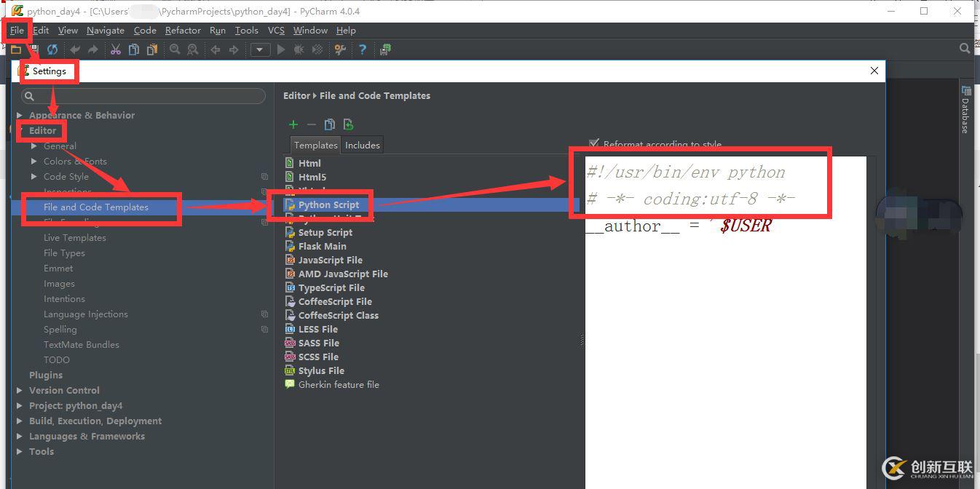Expand the General settings node
This screenshot has height=489, width=980.
34,146
